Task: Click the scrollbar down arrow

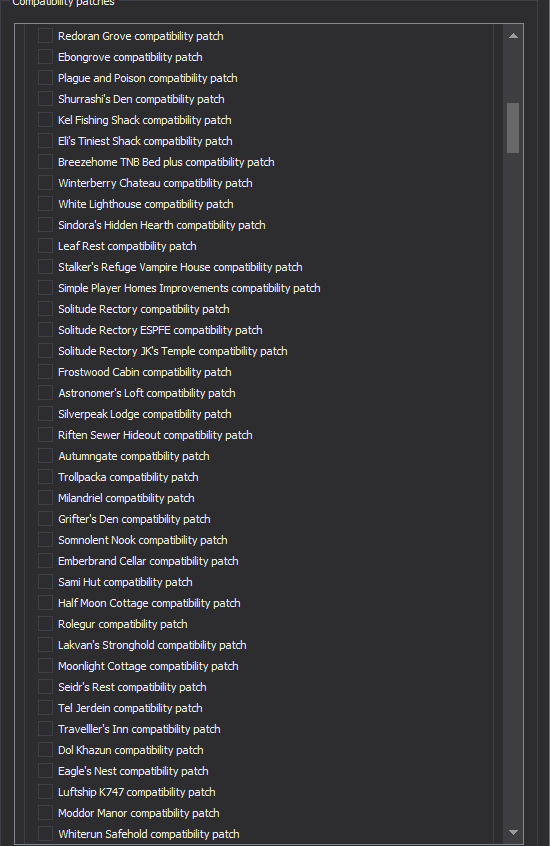Action: click(513, 833)
